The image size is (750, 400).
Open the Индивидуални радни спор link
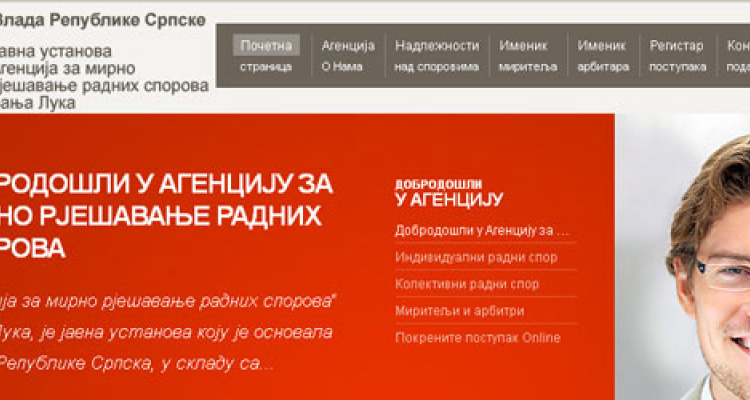476,257
